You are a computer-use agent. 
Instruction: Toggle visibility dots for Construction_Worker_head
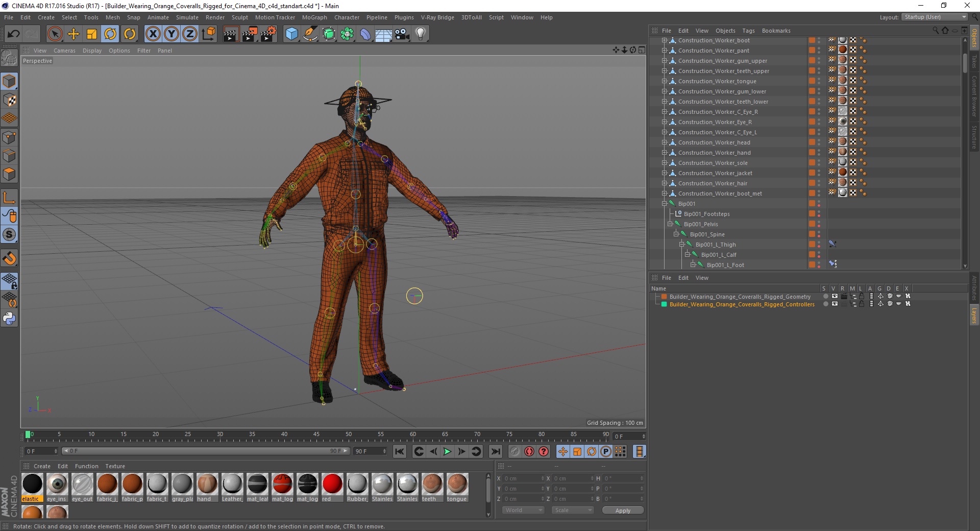[819, 142]
